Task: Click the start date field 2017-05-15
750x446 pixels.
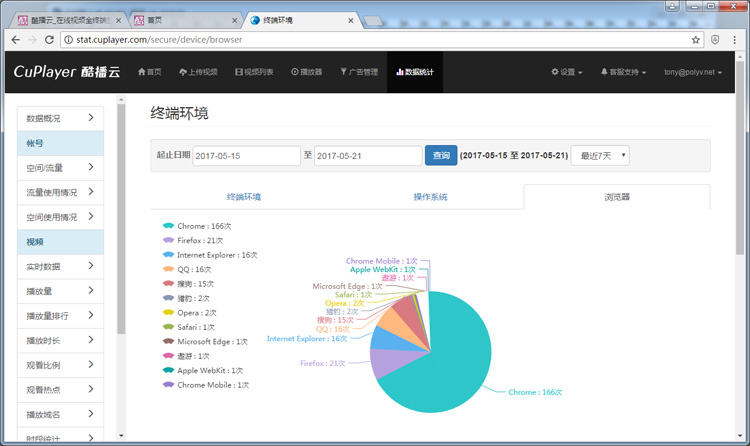Action: (246, 156)
